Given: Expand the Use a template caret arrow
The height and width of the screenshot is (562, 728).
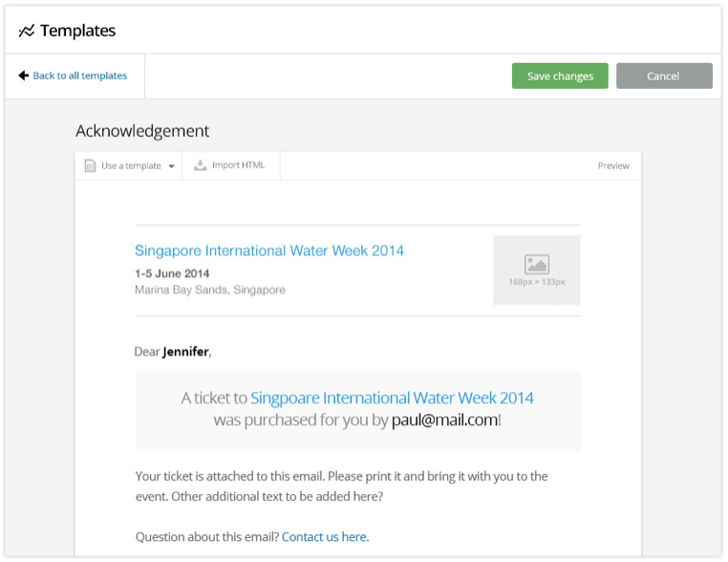Looking at the screenshot, I should click(x=171, y=166).
